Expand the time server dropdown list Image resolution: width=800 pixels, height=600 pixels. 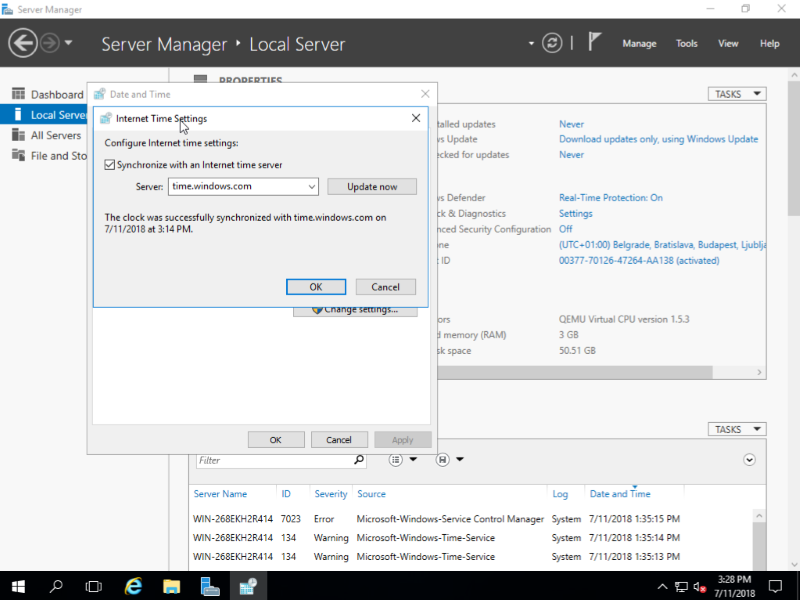[311, 187]
